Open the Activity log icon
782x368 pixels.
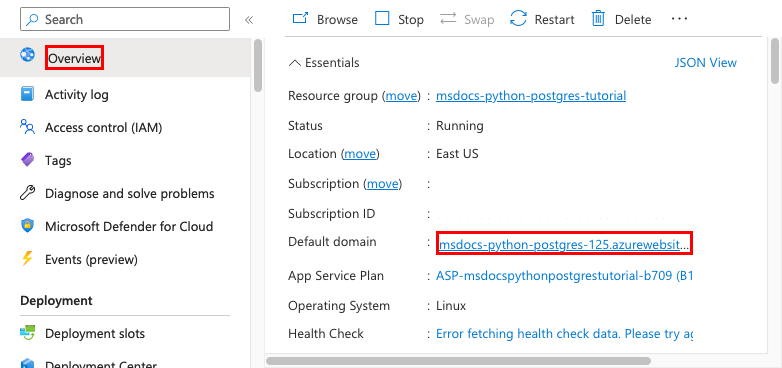click(27, 94)
